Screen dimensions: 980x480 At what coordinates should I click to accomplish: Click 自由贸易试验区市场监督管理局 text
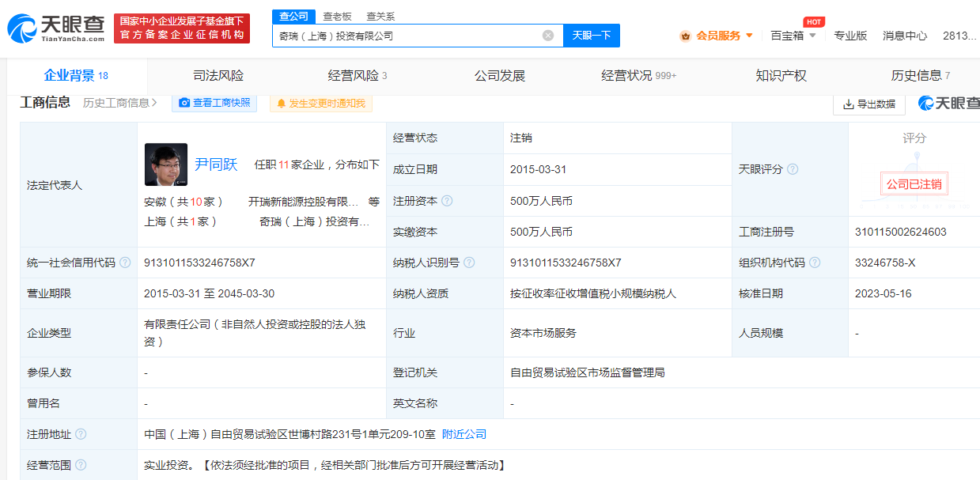tap(588, 372)
